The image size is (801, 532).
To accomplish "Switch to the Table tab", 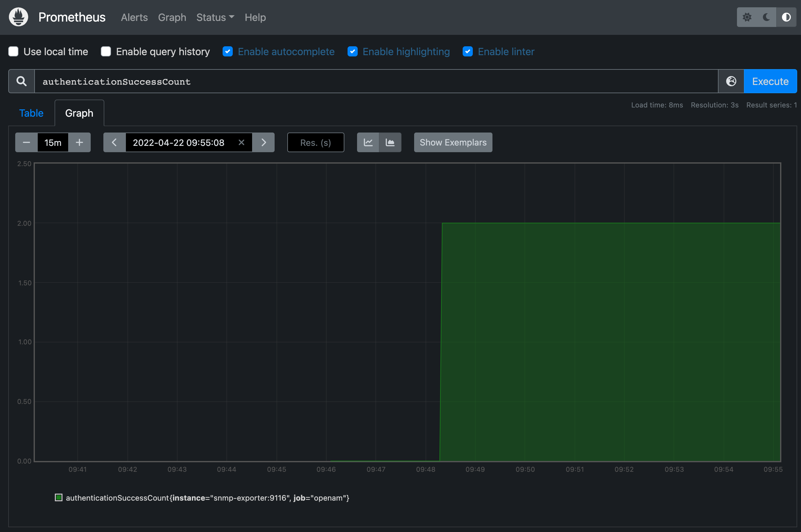I will pyautogui.click(x=31, y=113).
